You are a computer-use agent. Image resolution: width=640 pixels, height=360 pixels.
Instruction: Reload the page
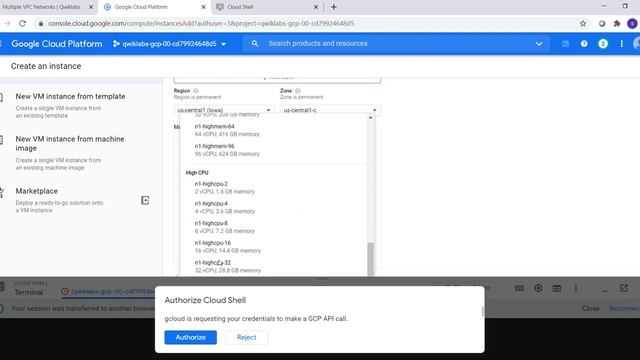22,24
